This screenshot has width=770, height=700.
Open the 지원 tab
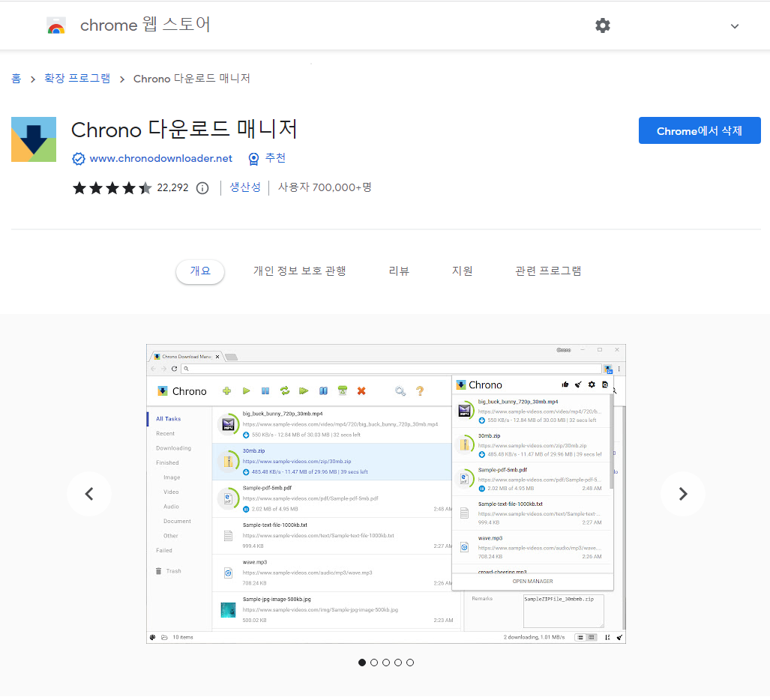(x=462, y=271)
